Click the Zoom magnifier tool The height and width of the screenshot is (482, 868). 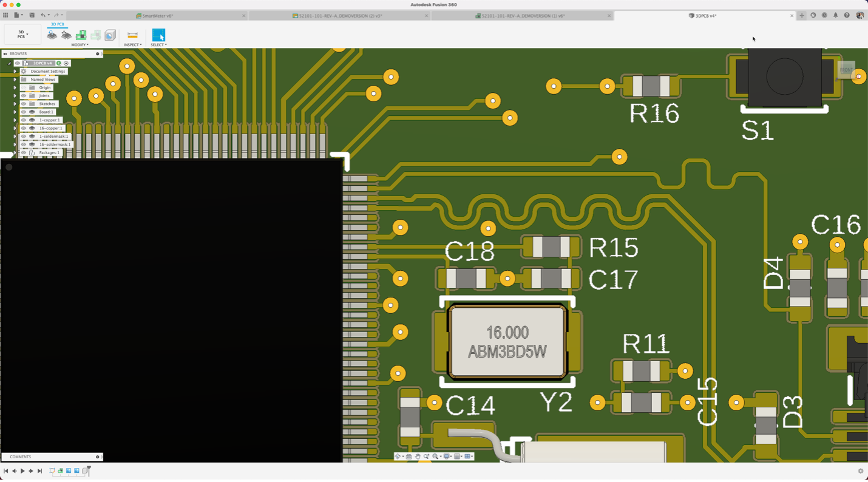point(426,457)
